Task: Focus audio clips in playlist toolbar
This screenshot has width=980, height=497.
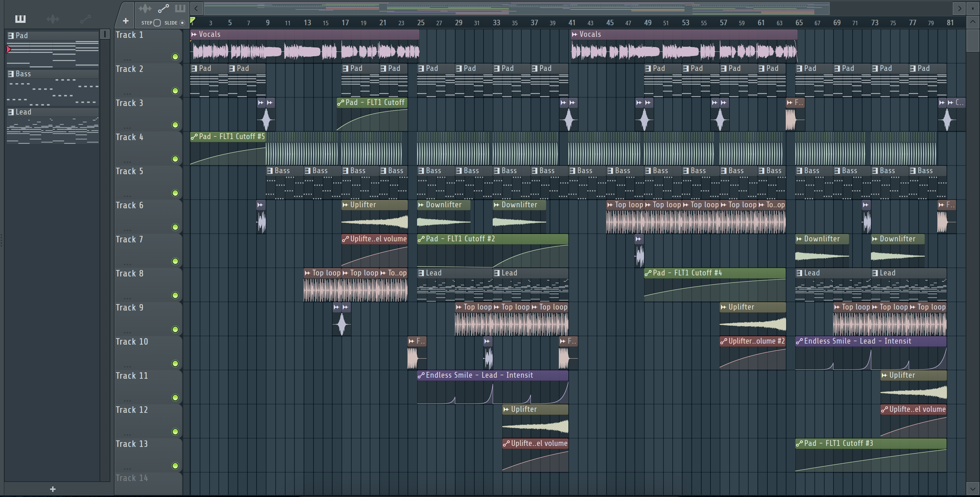Action: coord(145,9)
